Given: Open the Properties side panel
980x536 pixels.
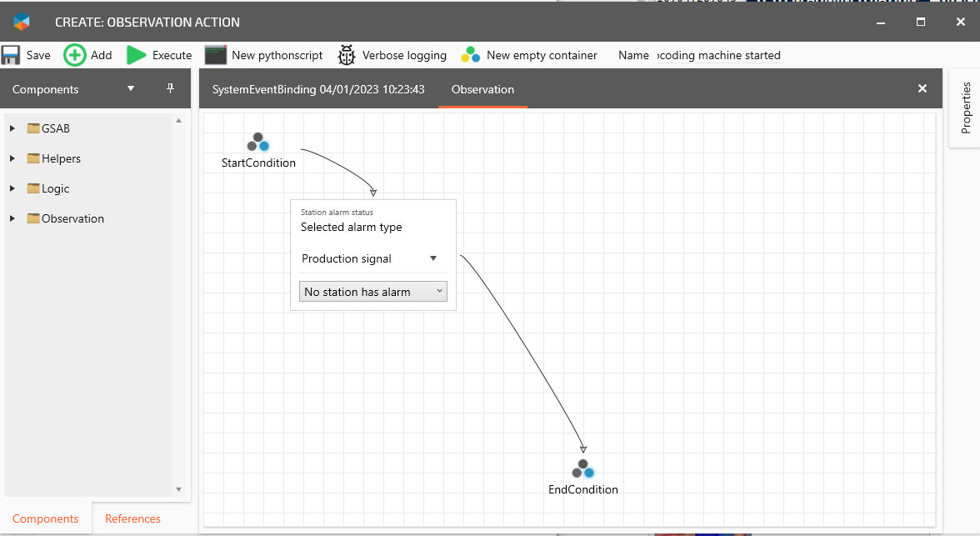Looking at the screenshot, I should coord(966,108).
